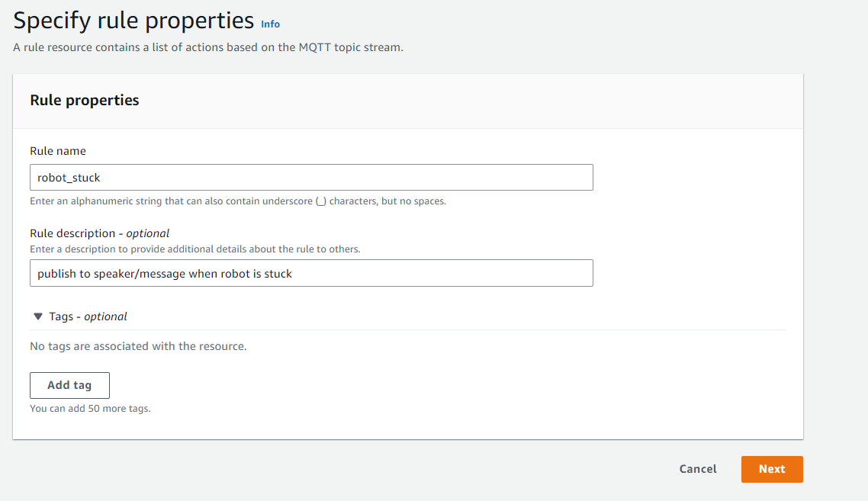Click Next to continue to rule actions
Viewport: 868px width, 501px height.
[772, 469]
